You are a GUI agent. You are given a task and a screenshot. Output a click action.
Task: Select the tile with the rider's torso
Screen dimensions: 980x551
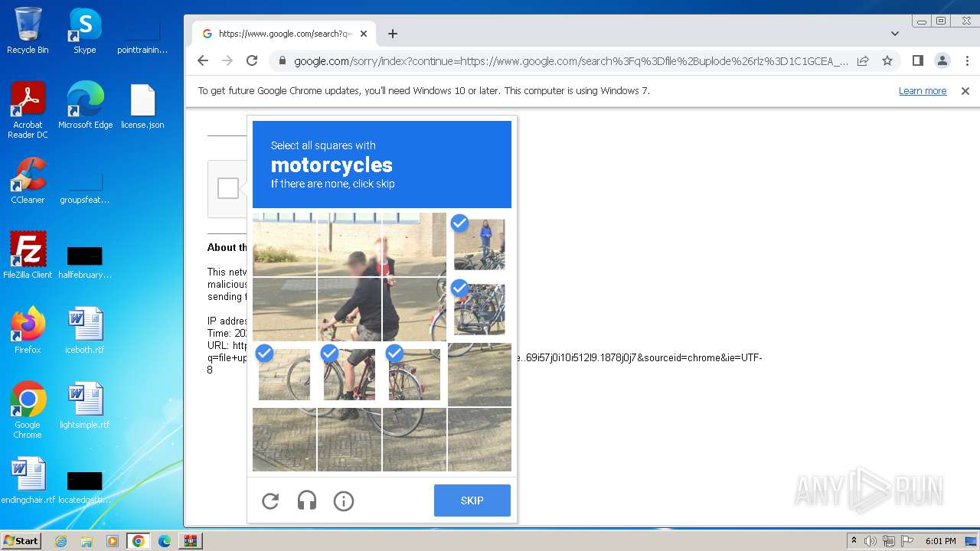pos(349,310)
